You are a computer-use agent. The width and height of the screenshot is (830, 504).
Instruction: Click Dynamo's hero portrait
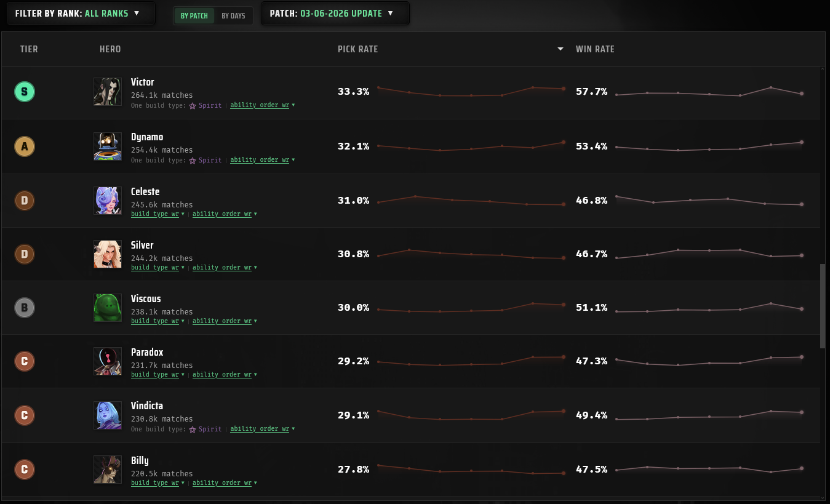(x=107, y=146)
